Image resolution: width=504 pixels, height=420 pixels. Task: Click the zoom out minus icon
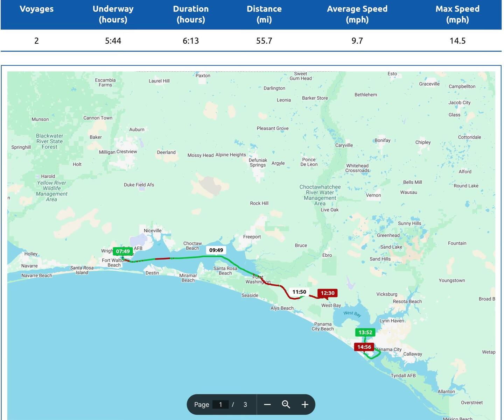(x=267, y=405)
